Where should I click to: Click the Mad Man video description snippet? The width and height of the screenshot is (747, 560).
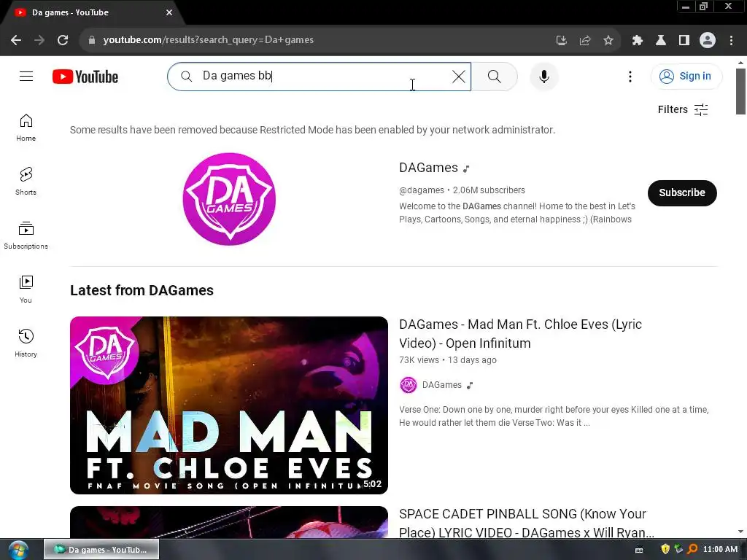(554, 416)
